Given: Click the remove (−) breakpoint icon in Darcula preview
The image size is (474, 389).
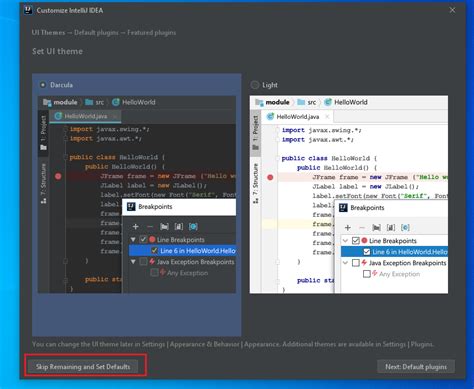Looking at the screenshot, I should pyautogui.click(x=150, y=227).
